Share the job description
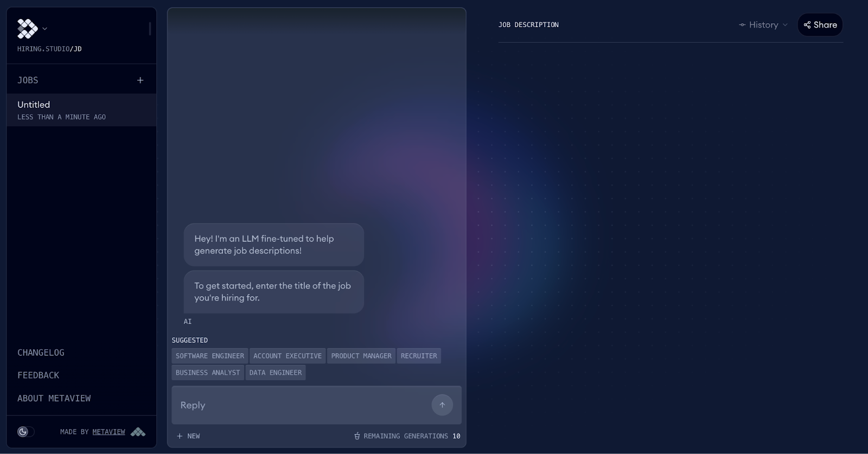868x454 pixels. [820, 25]
